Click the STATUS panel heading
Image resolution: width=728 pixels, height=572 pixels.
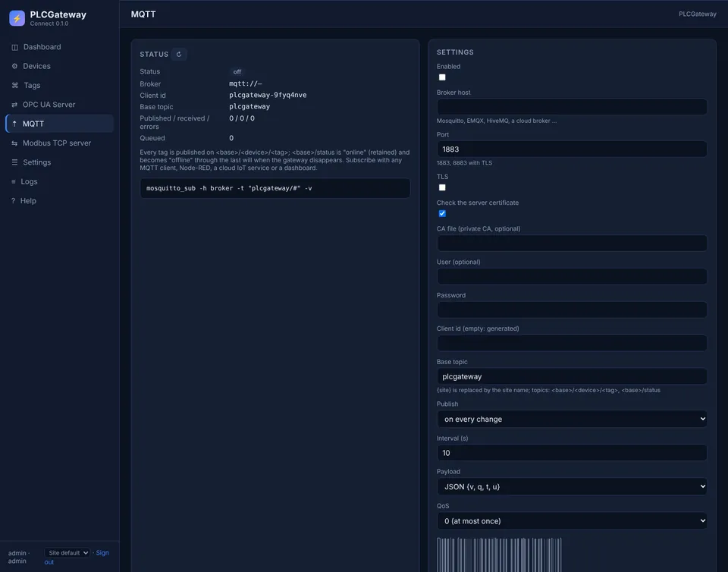click(x=154, y=55)
